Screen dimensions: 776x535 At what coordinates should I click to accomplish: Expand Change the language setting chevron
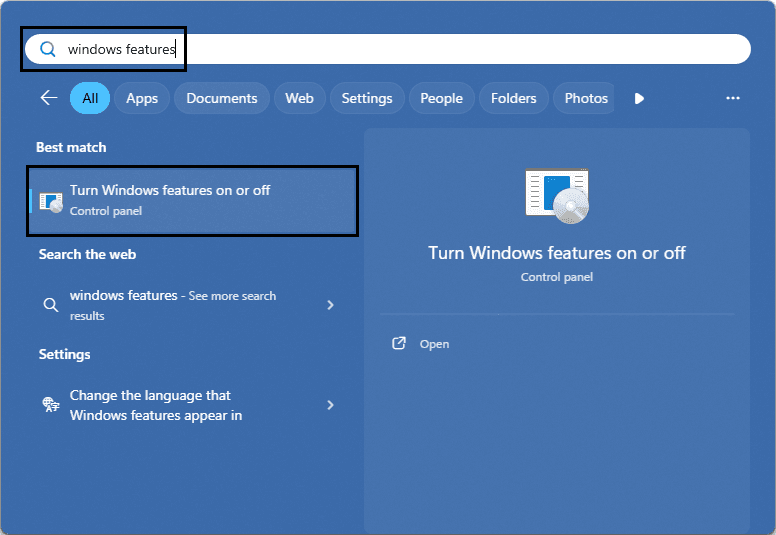tap(330, 405)
